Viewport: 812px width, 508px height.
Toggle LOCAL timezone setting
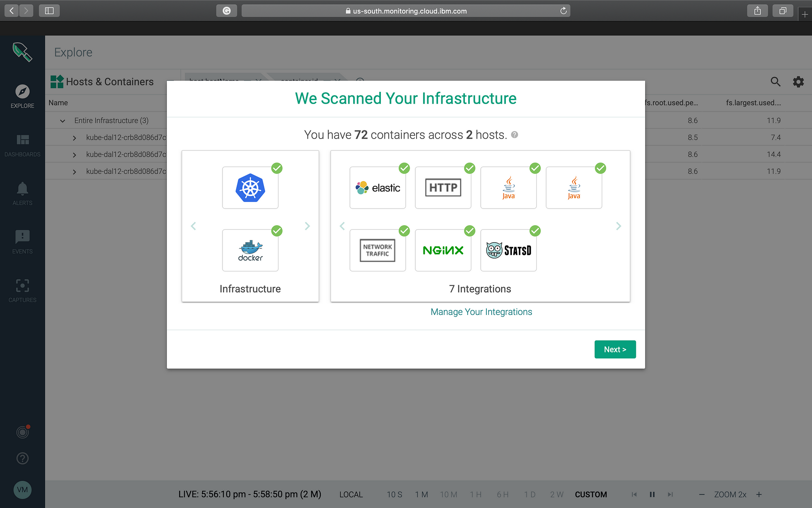point(351,495)
